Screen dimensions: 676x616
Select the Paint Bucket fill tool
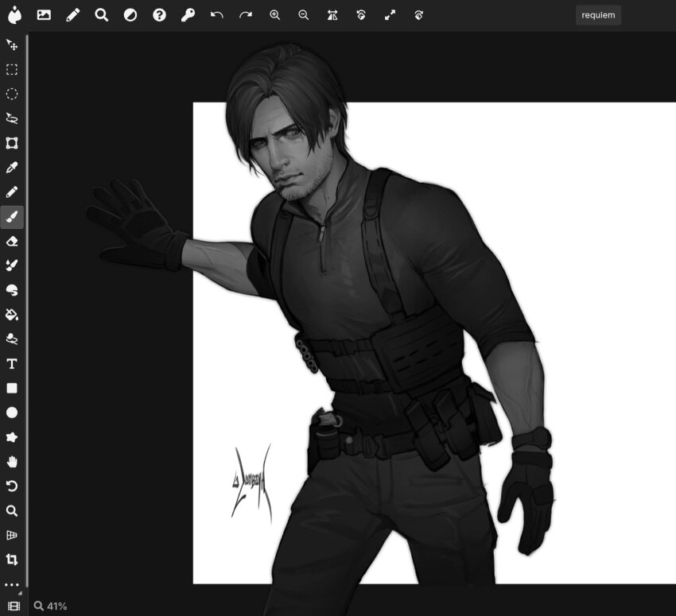pos(12,315)
